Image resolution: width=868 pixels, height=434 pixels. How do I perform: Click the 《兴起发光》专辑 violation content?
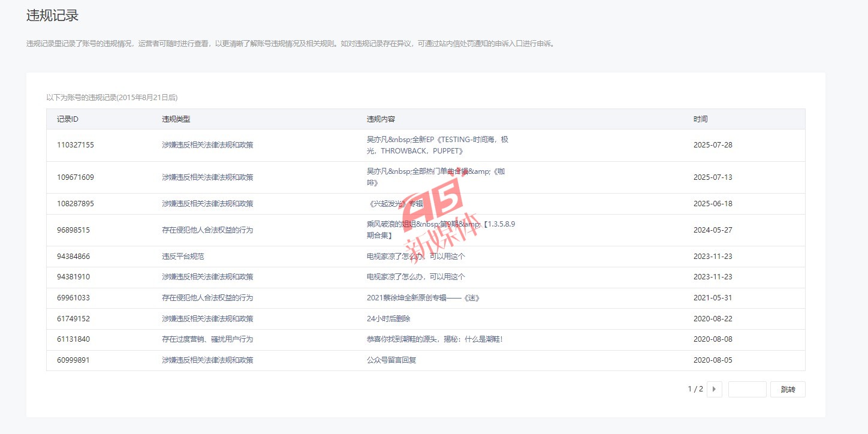click(394, 204)
